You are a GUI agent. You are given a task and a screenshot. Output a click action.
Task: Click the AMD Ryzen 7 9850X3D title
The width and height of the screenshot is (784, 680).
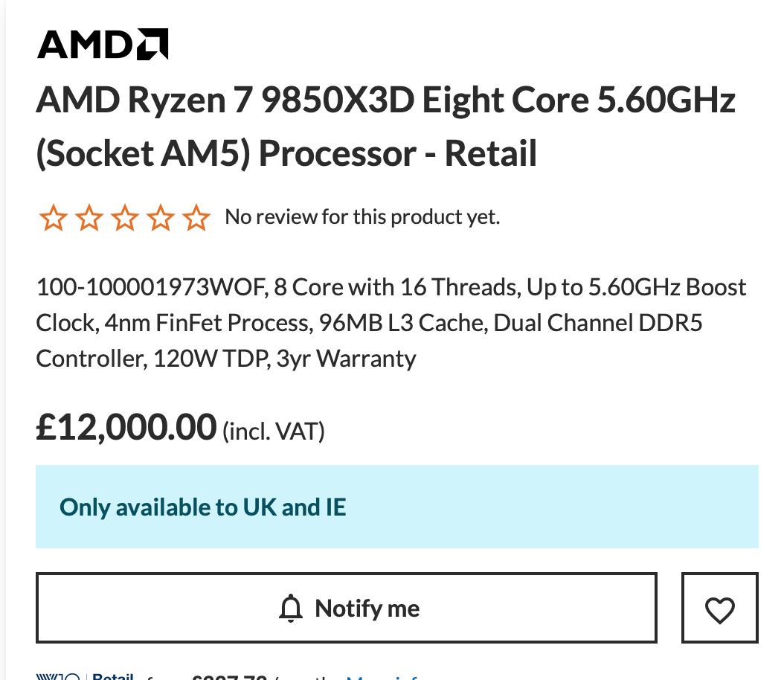(x=385, y=126)
